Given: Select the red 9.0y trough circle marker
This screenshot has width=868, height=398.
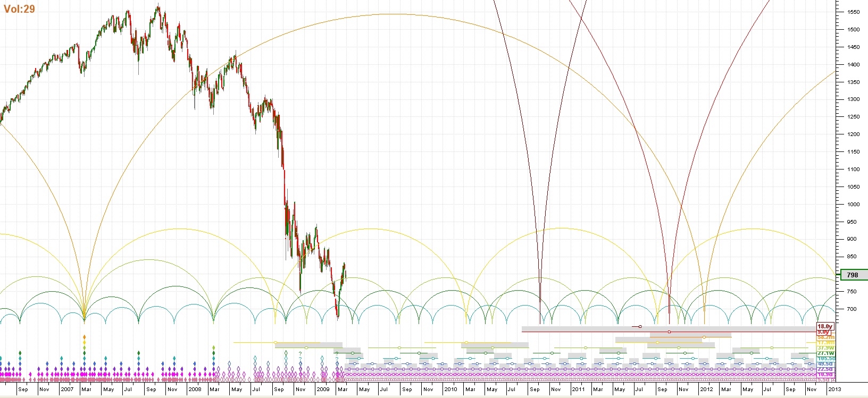Looking at the screenshot, I should tap(669, 332).
